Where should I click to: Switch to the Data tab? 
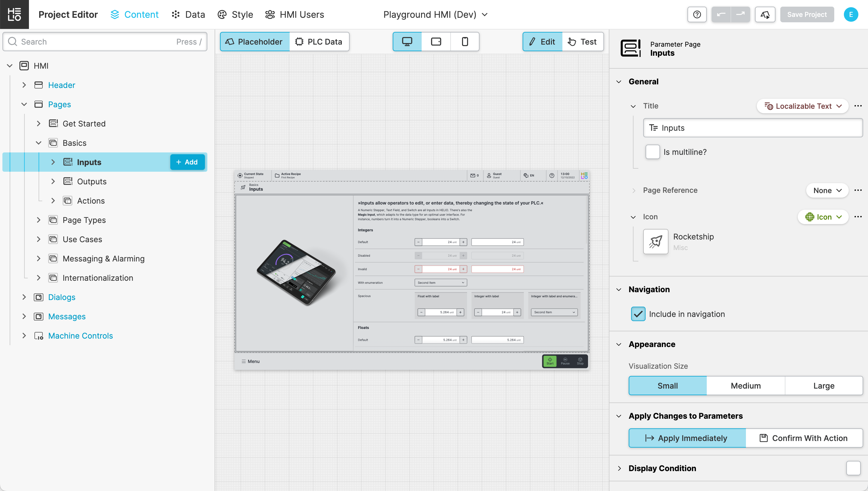click(x=188, y=14)
